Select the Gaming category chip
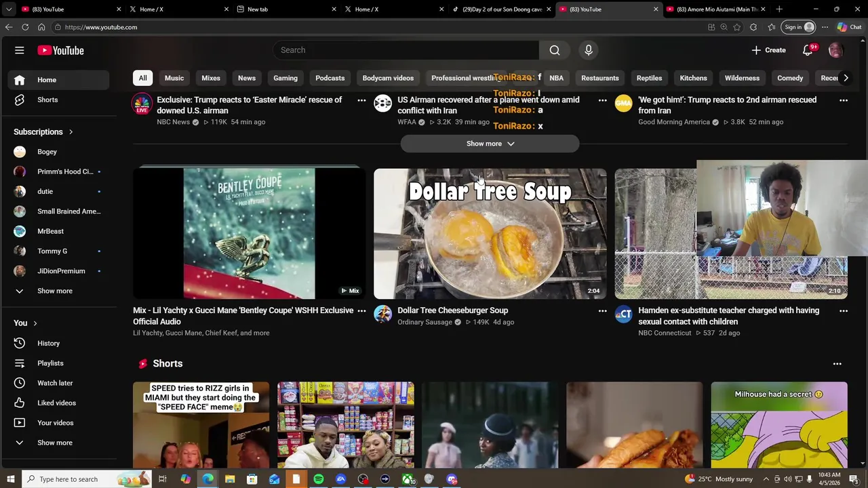This screenshot has height=488, width=868. click(x=285, y=78)
